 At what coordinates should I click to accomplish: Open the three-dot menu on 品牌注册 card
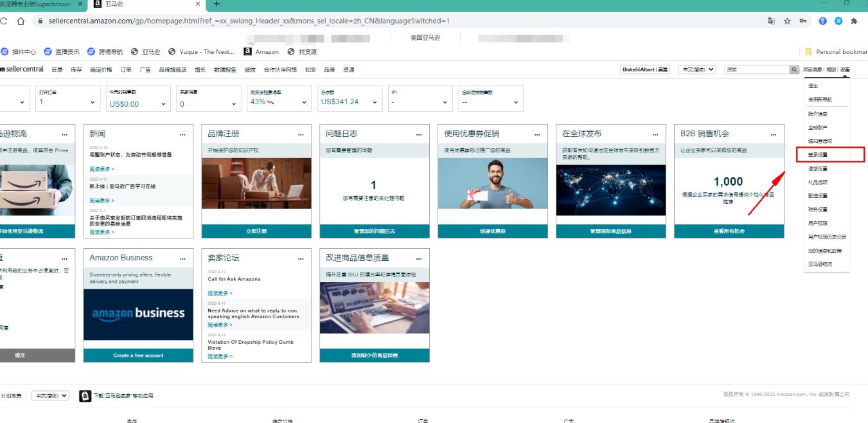pyautogui.click(x=301, y=134)
